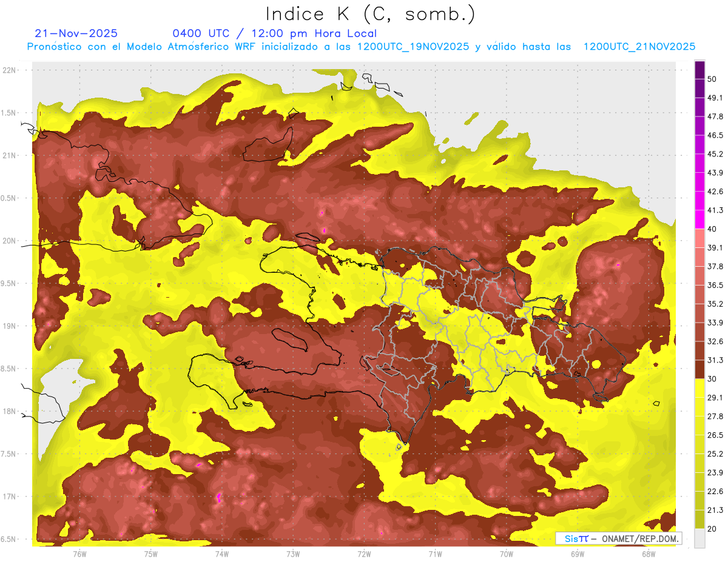The height and width of the screenshot is (562, 728).
Task: Click the colorbar value "41.3"
Action: pyautogui.click(x=715, y=210)
